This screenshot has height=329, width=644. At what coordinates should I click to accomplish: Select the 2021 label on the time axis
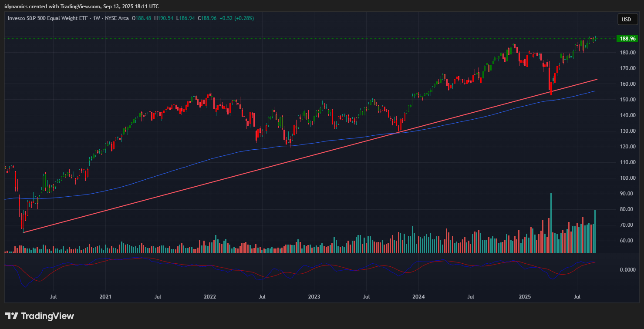click(105, 296)
